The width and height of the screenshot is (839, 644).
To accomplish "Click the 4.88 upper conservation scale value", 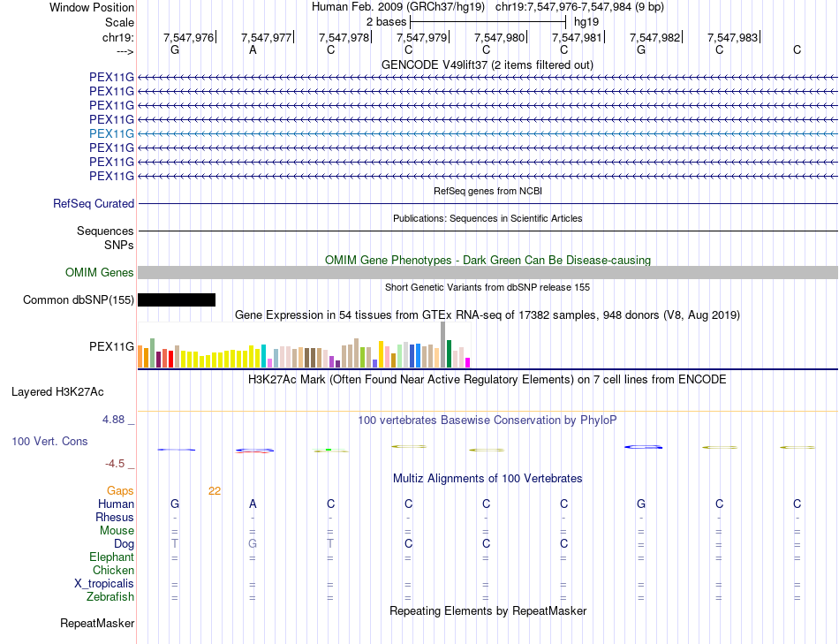I will click(x=113, y=420).
